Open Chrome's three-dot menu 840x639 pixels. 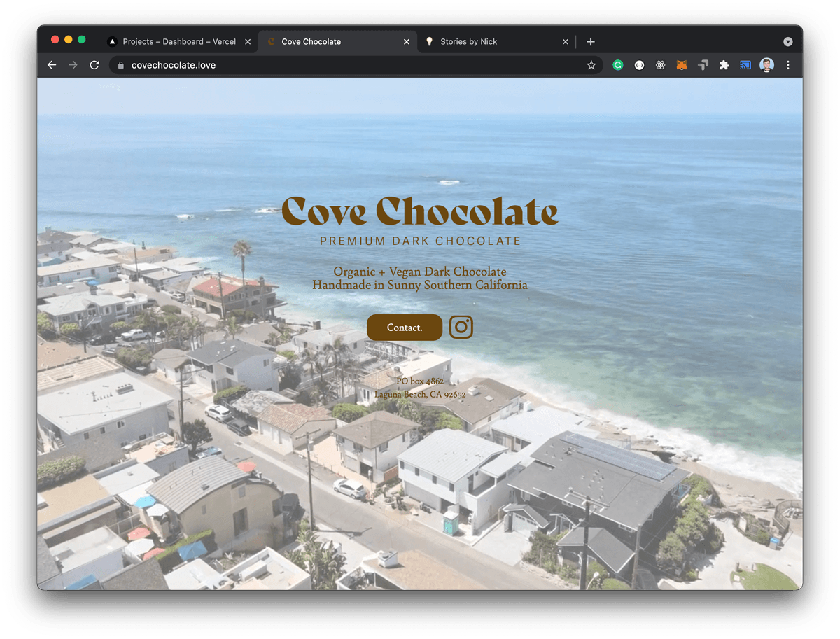[788, 64]
